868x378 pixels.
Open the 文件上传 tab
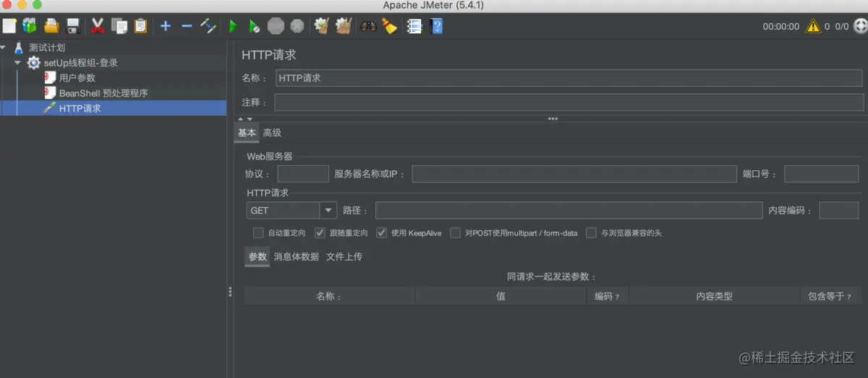coord(344,256)
